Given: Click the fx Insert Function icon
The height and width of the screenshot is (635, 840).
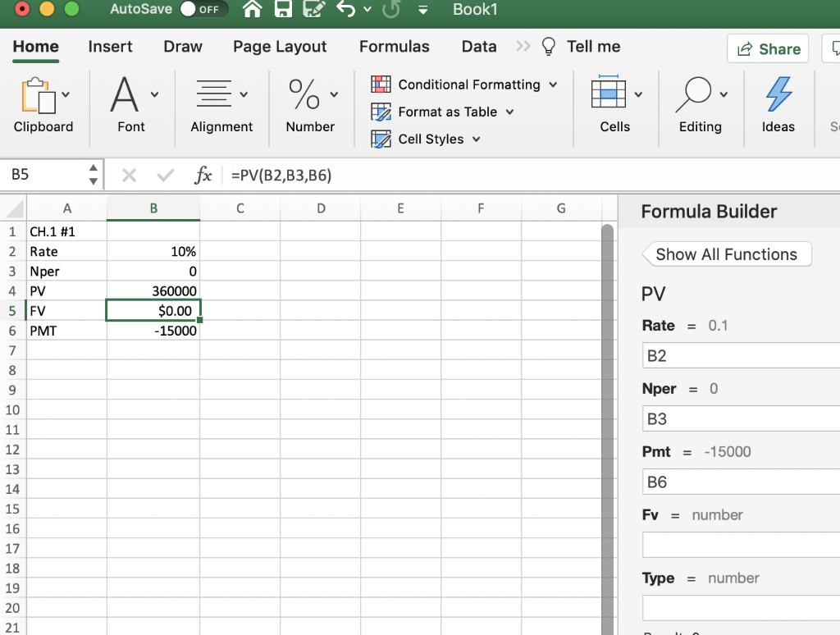Looking at the screenshot, I should coord(203,176).
